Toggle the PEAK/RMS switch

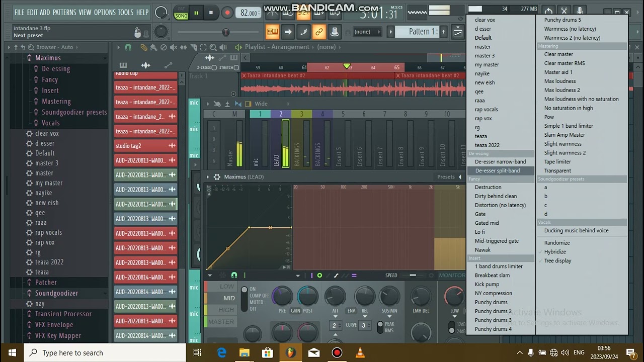coord(380,327)
